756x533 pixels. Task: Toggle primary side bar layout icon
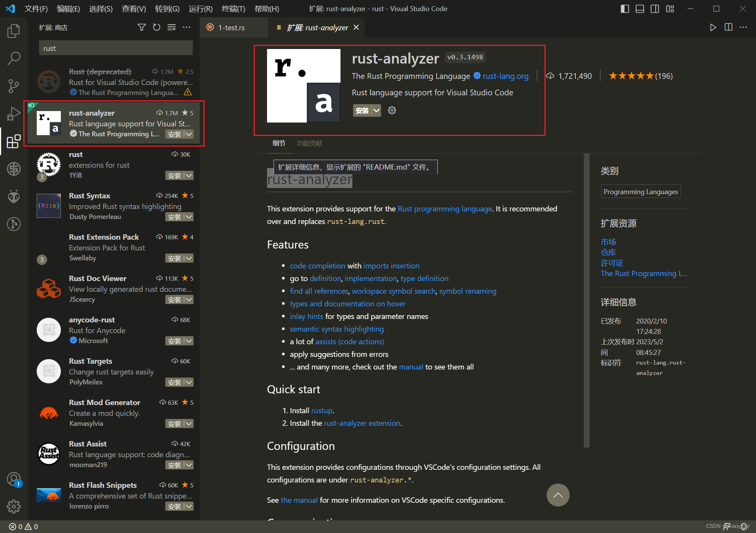point(625,8)
